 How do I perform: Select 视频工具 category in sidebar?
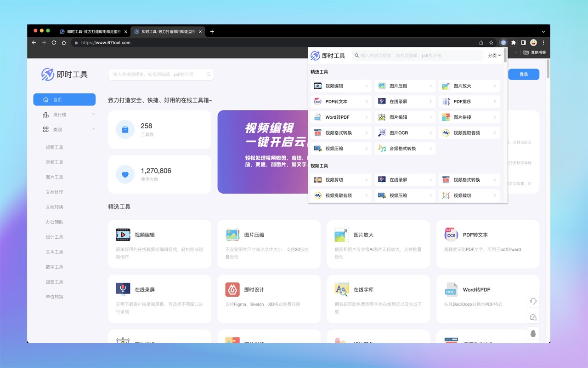55,147
